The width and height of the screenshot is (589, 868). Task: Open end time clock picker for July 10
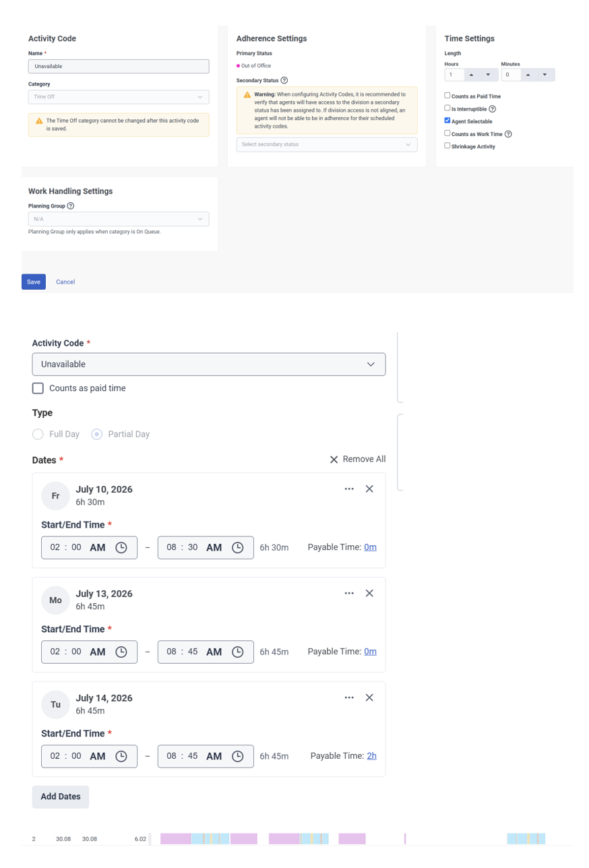point(238,548)
